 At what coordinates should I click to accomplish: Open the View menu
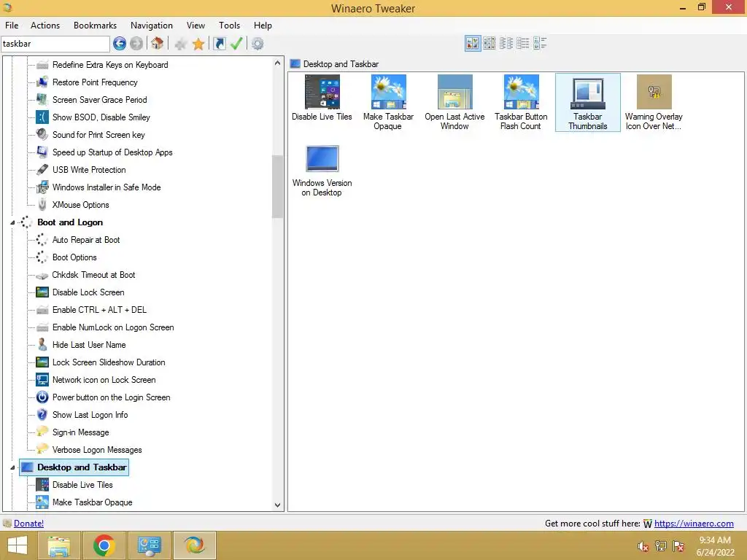[x=196, y=26]
